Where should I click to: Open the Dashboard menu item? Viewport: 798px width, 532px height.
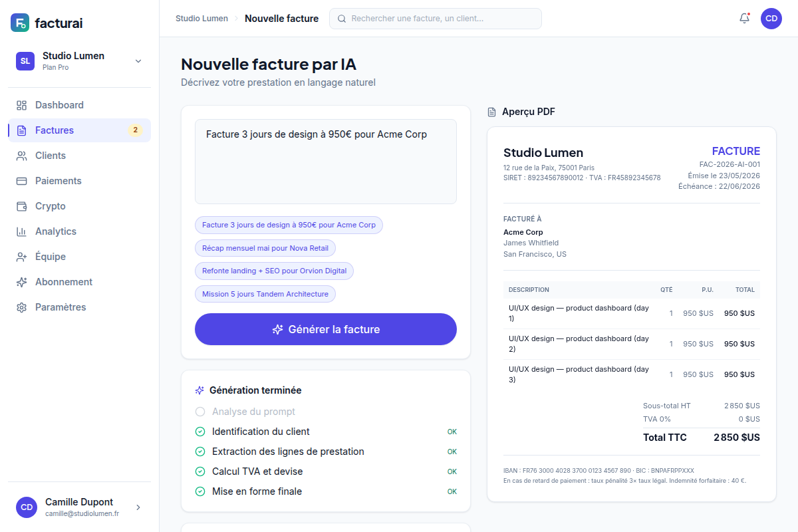click(80, 105)
